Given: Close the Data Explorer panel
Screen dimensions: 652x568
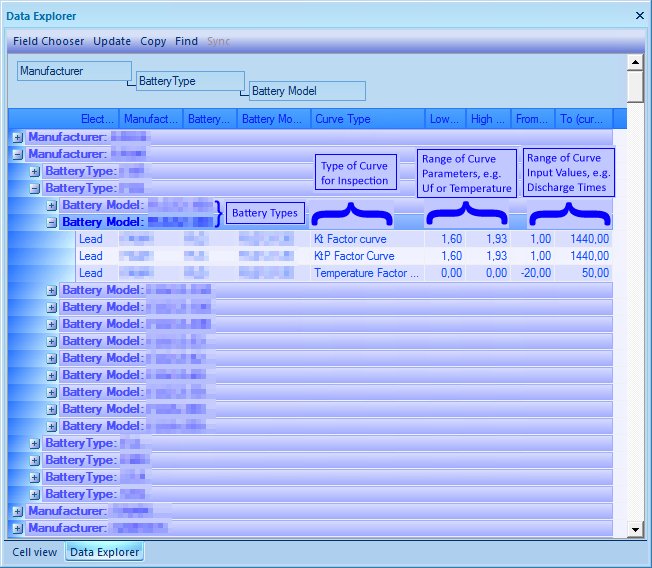Looking at the screenshot, I should point(640,16).
